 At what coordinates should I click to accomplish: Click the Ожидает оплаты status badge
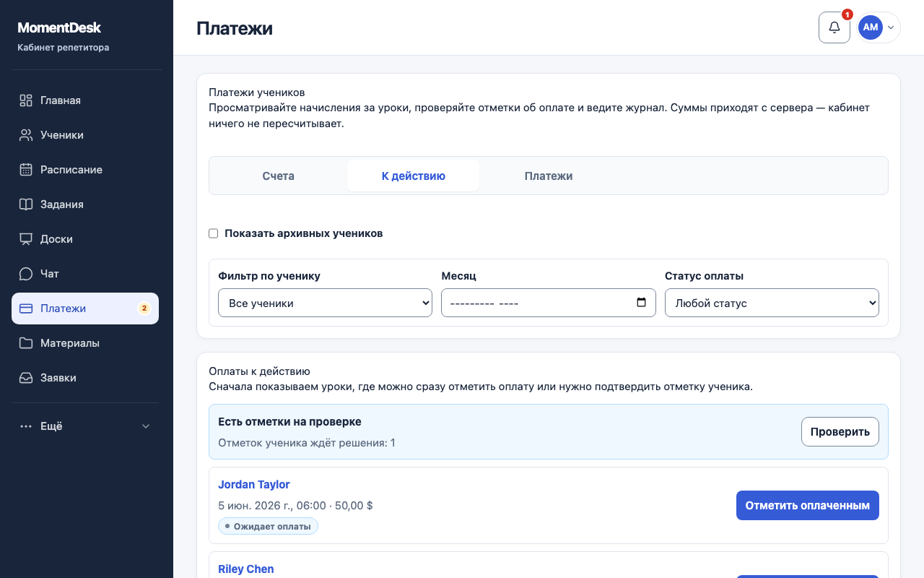point(268,526)
